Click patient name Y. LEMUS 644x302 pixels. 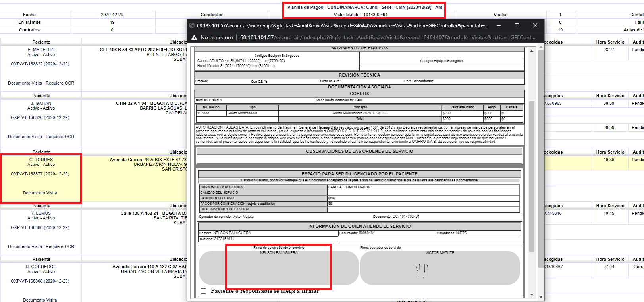[x=41, y=213]
